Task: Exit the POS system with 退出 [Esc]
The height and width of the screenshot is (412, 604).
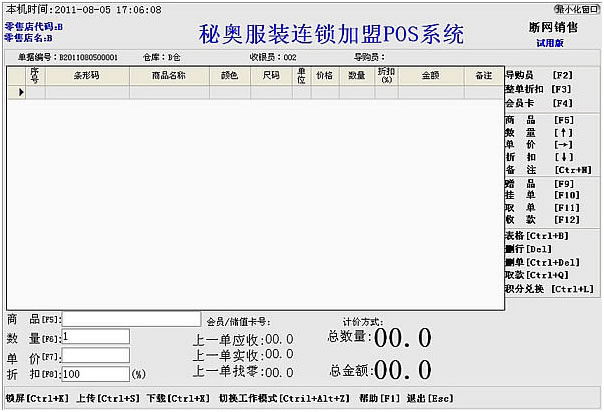Action: tap(425, 398)
